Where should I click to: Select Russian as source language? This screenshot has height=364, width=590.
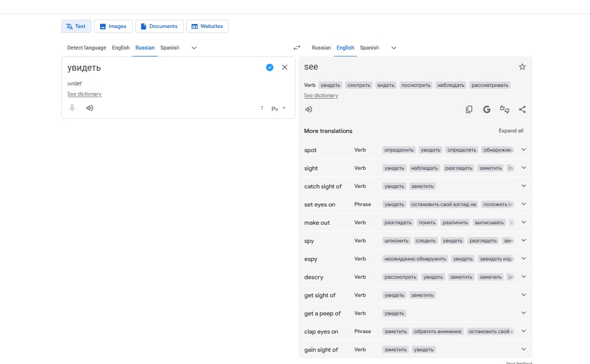pos(145,48)
